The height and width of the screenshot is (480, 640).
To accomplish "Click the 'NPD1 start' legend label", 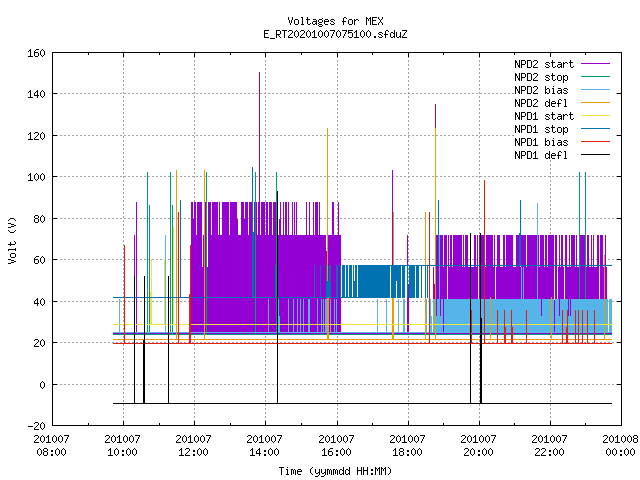I will (x=544, y=116).
